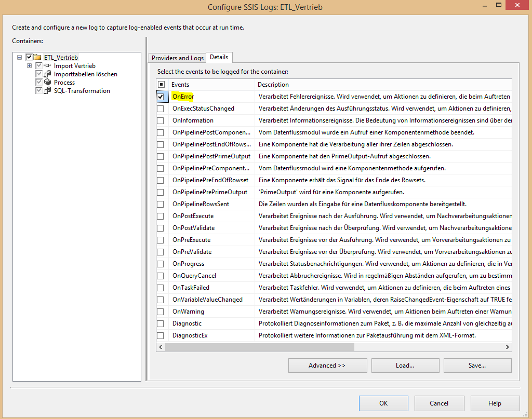Click the Import Vertrieb data flow icon
532x419 pixels.
tap(47, 65)
